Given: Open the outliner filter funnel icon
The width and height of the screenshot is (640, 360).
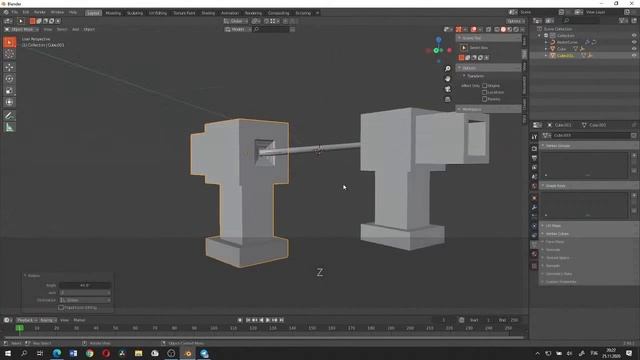Looking at the screenshot, I should coord(623,20).
